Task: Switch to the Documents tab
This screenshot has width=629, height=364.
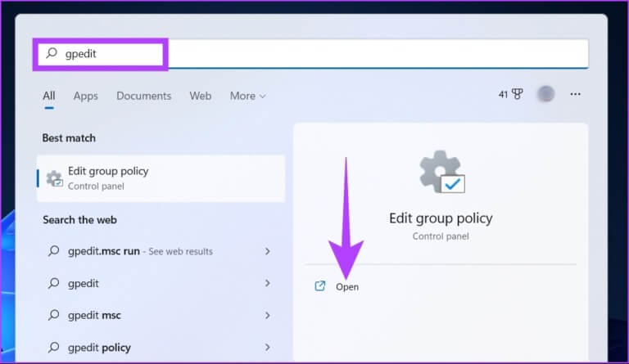Action: click(x=143, y=96)
